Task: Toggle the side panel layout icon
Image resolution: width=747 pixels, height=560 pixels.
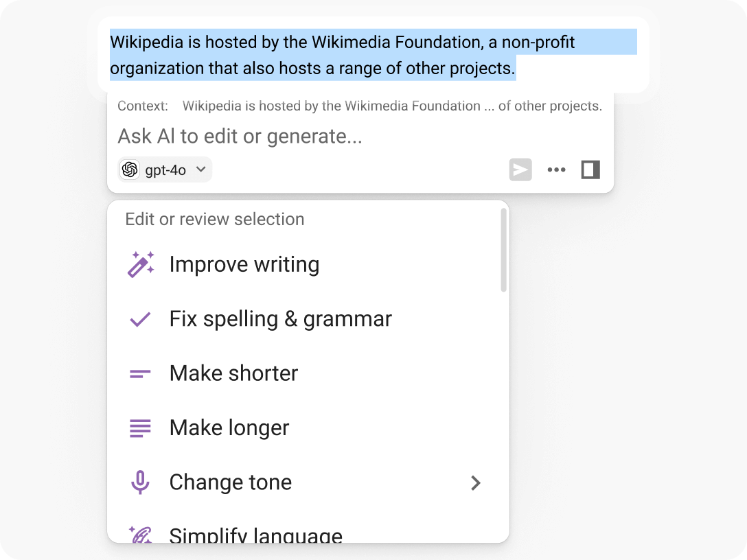Action: (590, 170)
